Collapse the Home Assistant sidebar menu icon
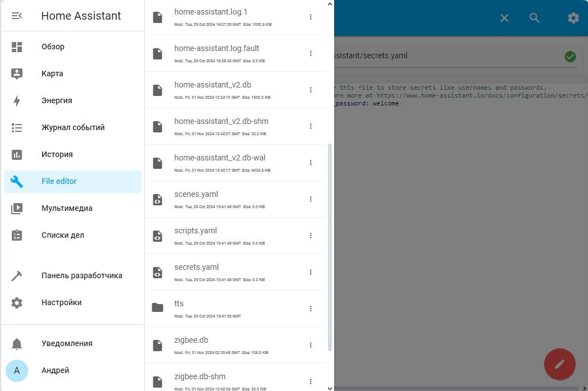This screenshot has height=391, width=588. point(16,16)
